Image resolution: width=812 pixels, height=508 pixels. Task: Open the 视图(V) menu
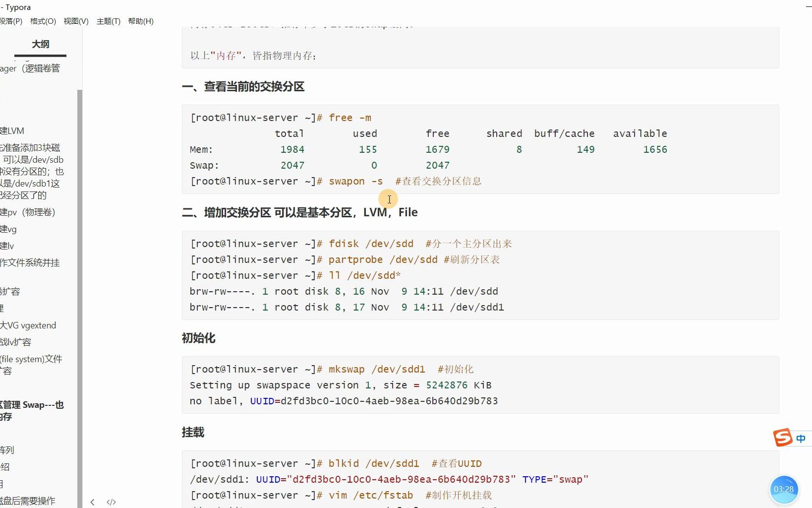(76, 21)
